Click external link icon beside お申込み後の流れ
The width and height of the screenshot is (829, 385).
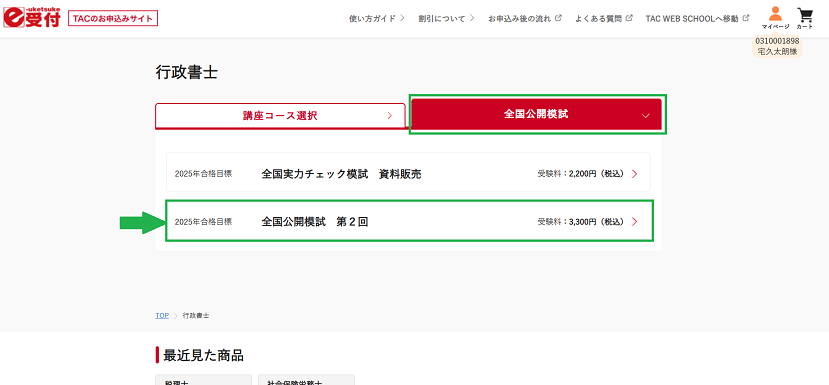click(x=558, y=18)
